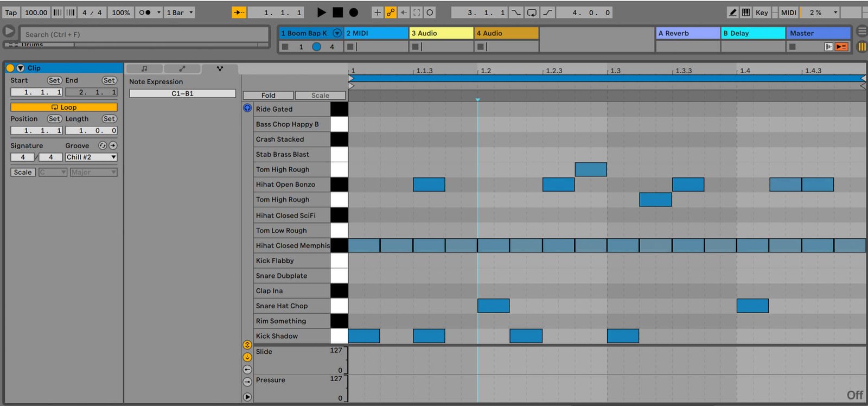
Task: Open the Notes tab with music note
Action: pyautogui.click(x=144, y=68)
